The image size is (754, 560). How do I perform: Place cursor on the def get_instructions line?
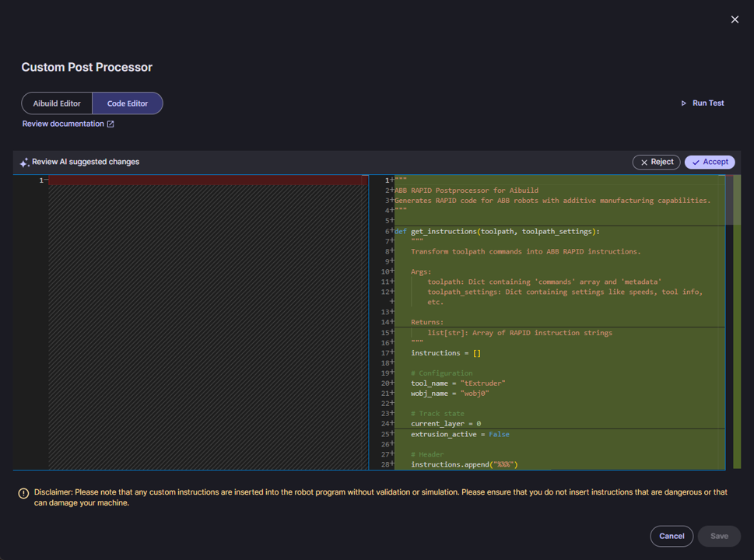[x=498, y=231]
